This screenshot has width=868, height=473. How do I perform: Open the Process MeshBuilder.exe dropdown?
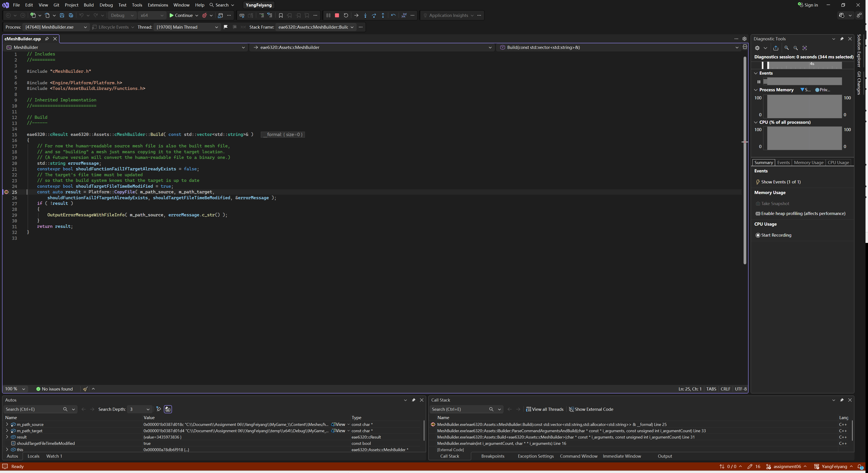coord(56,27)
